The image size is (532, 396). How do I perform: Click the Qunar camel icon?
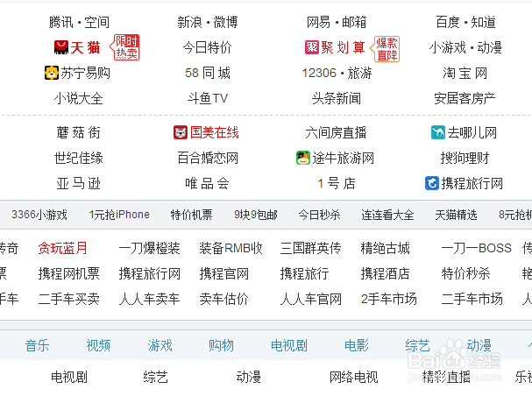pos(438,132)
